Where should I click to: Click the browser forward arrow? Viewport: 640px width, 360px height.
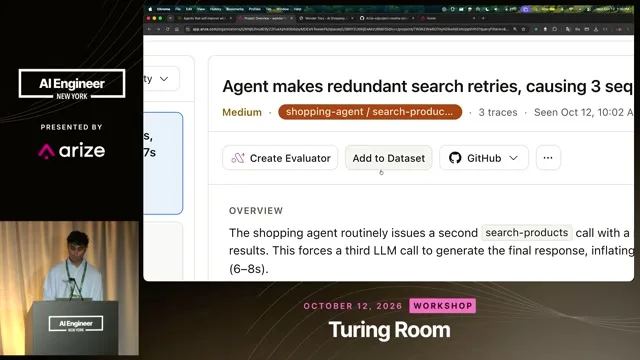coord(158,29)
